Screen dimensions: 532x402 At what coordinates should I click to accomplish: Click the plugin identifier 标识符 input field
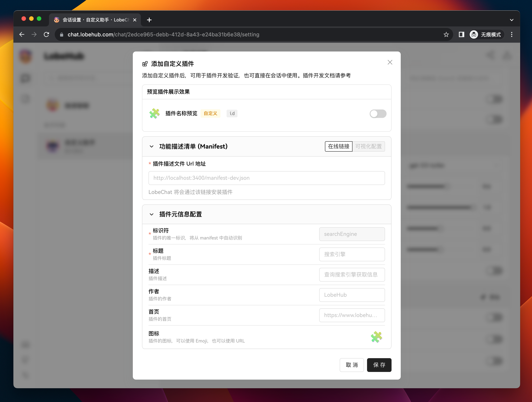click(x=352, y=234)
